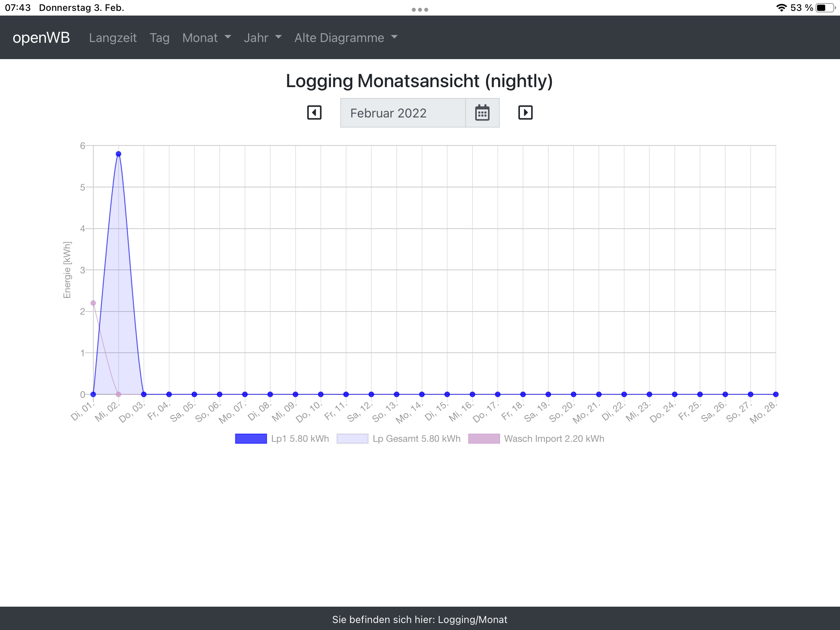
Task: Click the data point for Mo, 14.
Action: 422,394
